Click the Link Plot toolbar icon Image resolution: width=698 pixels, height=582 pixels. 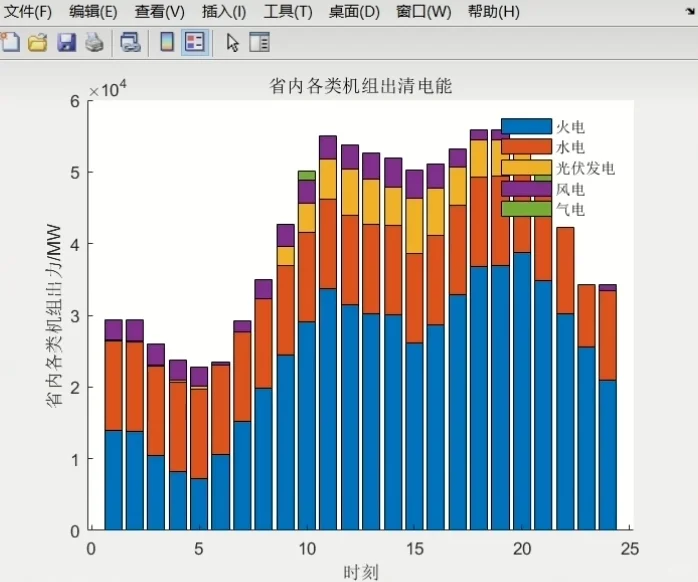pyautogui.click(x=130, y=42)
